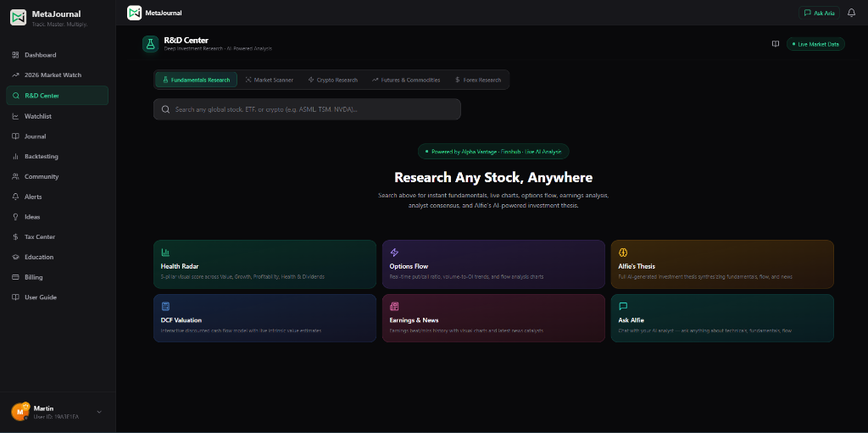868x433 pixels.
Task: Click the book icon beside Live Market Data
Action: 776,44
